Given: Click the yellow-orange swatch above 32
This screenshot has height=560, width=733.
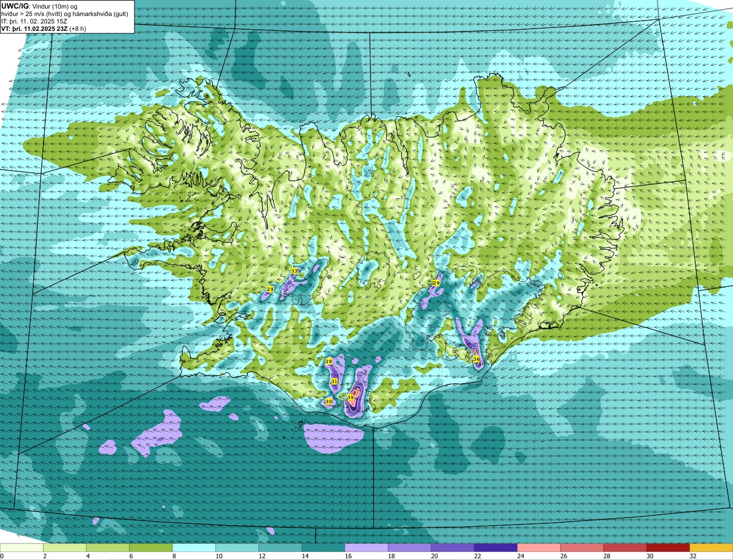Looking at the screenshot, I should (x=711, y=547).
